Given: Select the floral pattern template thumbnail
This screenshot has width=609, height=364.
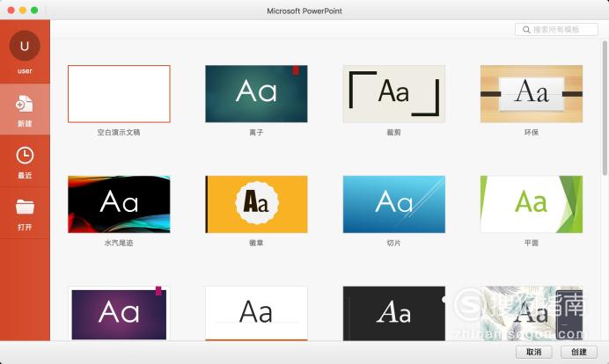Looking at the screenshot, I should 532,314.
